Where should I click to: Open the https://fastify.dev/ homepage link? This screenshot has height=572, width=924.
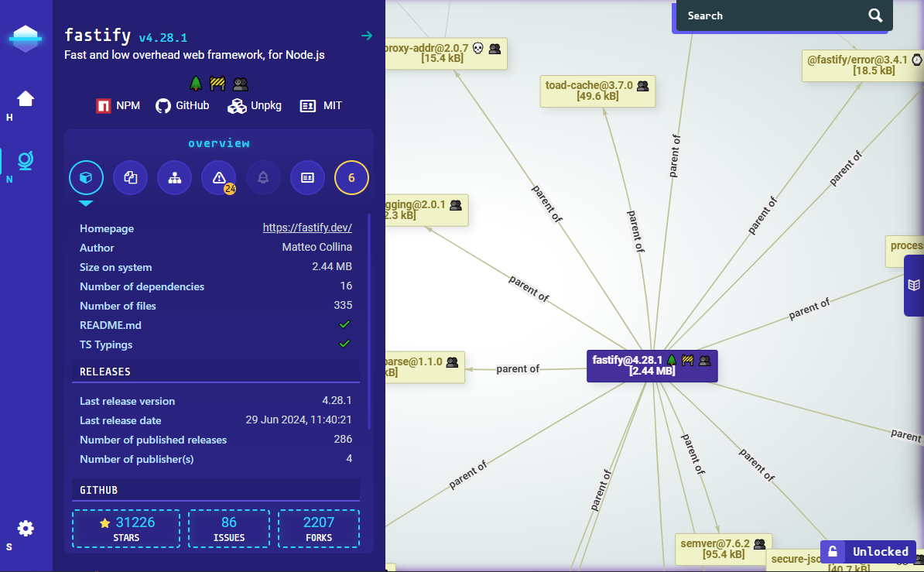pyautogui.click(x=307, y=228)
